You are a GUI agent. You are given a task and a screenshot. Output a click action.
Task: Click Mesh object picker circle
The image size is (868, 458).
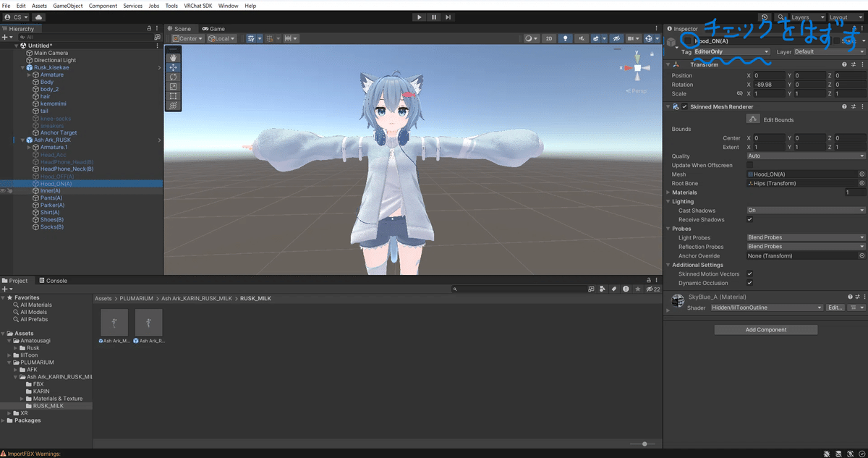tap(861, 174)
